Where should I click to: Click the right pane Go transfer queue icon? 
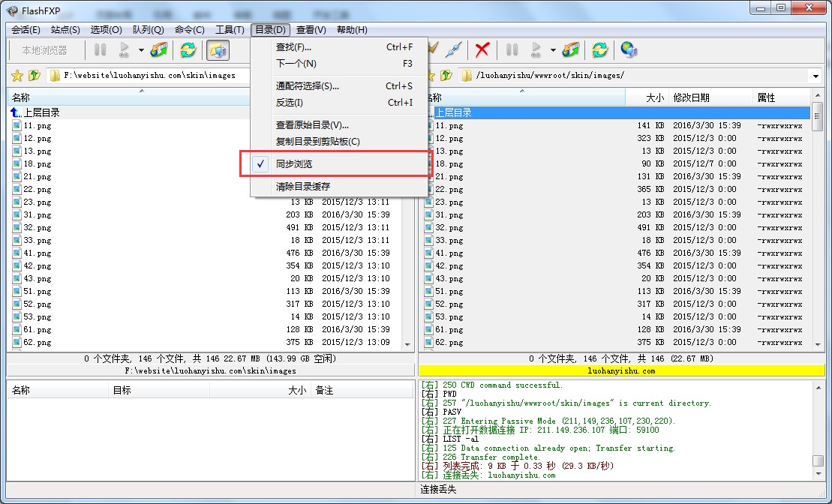[536, 50]
